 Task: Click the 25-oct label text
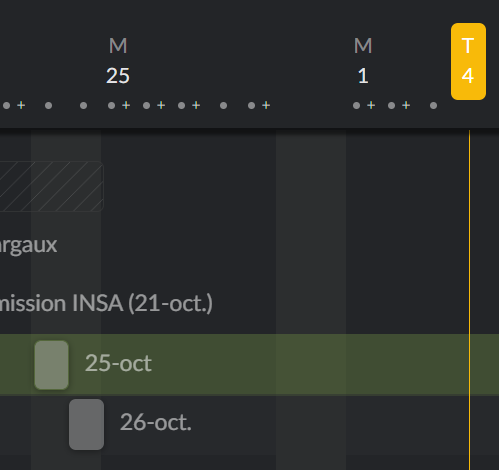click(x=118, y=363)
